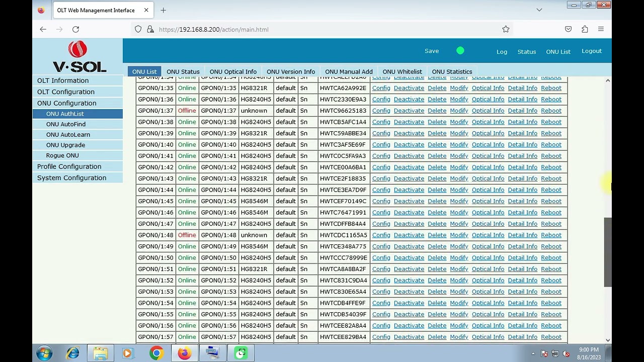
Task: Expand OLT Information in sidebar
Action: (x=77, y=80)
